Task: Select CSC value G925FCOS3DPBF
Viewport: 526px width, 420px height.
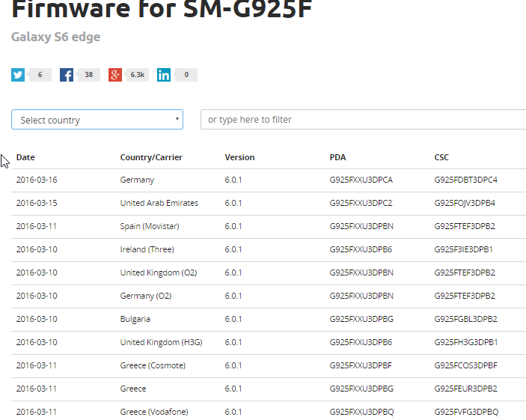Action: point(465,365)
